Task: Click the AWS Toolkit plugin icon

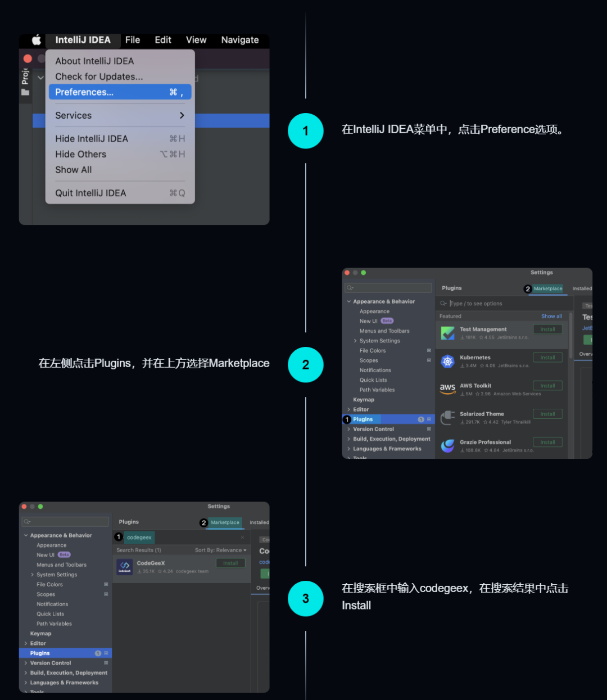Action: click(447, 389)
